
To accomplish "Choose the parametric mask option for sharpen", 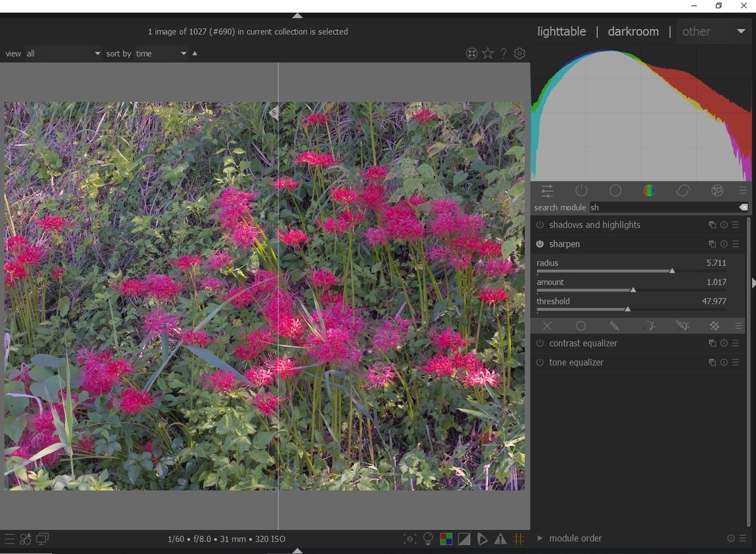I will coord(648,326).
